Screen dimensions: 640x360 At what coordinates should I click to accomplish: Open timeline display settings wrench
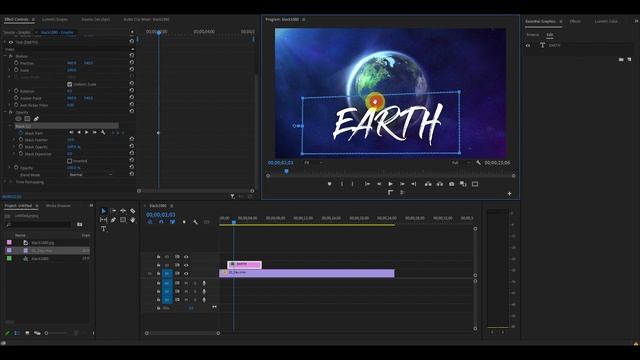(196, 222)
